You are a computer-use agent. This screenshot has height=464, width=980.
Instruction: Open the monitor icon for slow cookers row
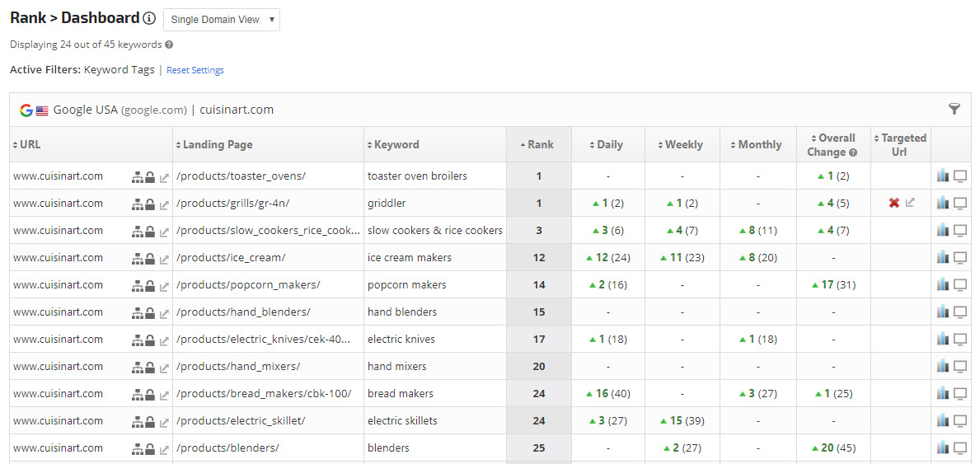tap(960, 231)
